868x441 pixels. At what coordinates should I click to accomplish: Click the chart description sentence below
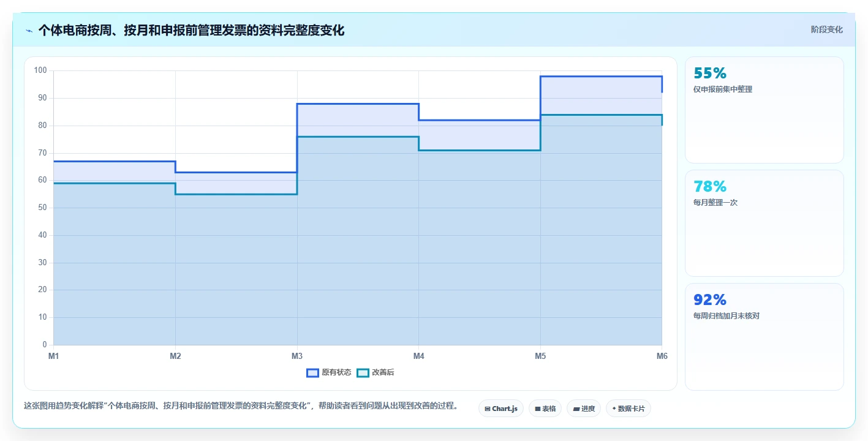[241, 406]
